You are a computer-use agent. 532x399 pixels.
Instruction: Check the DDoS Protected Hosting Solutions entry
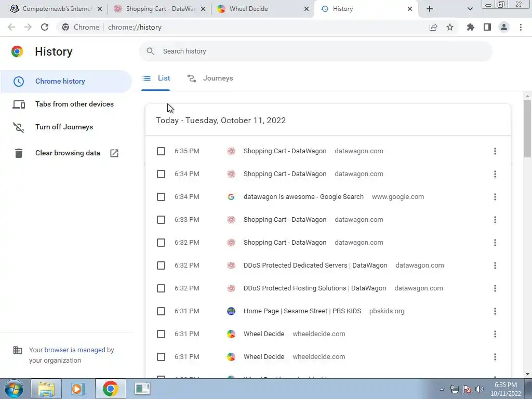pyautogui.click(x=161, y=288)
